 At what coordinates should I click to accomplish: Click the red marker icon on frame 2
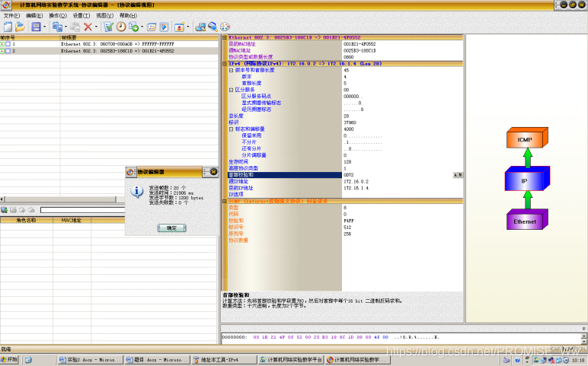[x=2, y=51]
